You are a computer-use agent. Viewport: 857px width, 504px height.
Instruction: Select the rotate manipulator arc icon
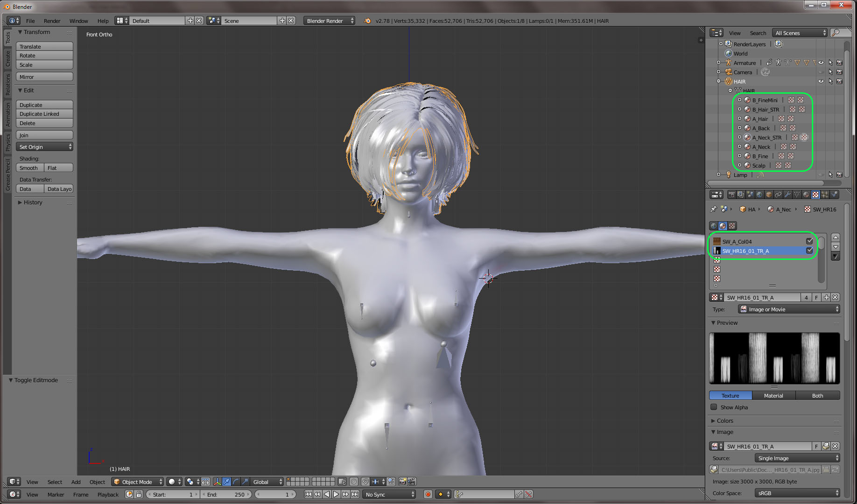[236, 482]
